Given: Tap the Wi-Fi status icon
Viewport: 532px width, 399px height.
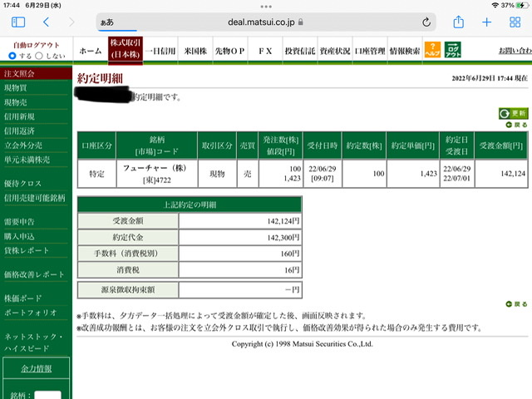Looking at the screenshot, I should tap(495, 5).
